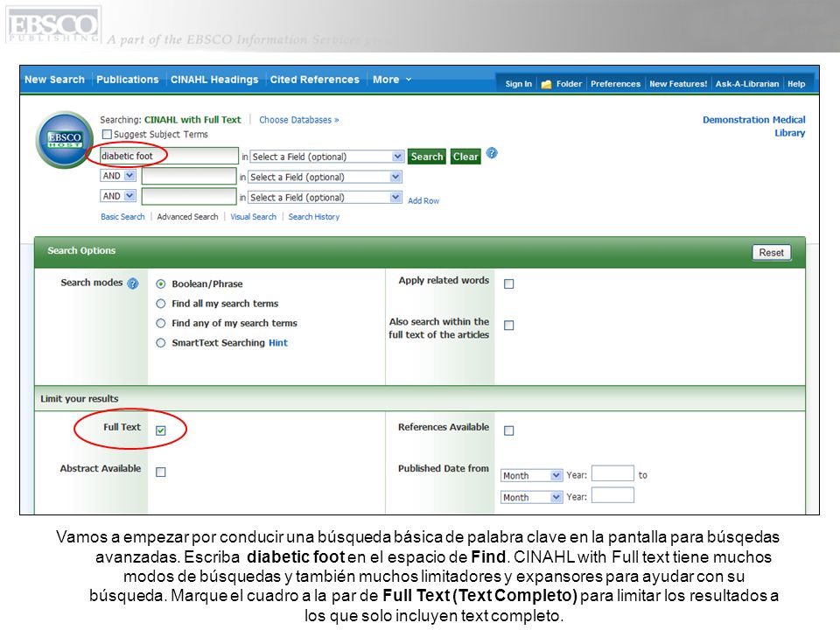Choose Find any of my search terms

pyautogui.click(x=161, y=323)
